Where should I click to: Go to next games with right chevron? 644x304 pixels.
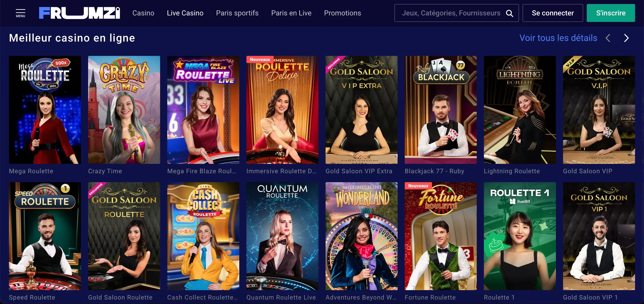(626, 38)
